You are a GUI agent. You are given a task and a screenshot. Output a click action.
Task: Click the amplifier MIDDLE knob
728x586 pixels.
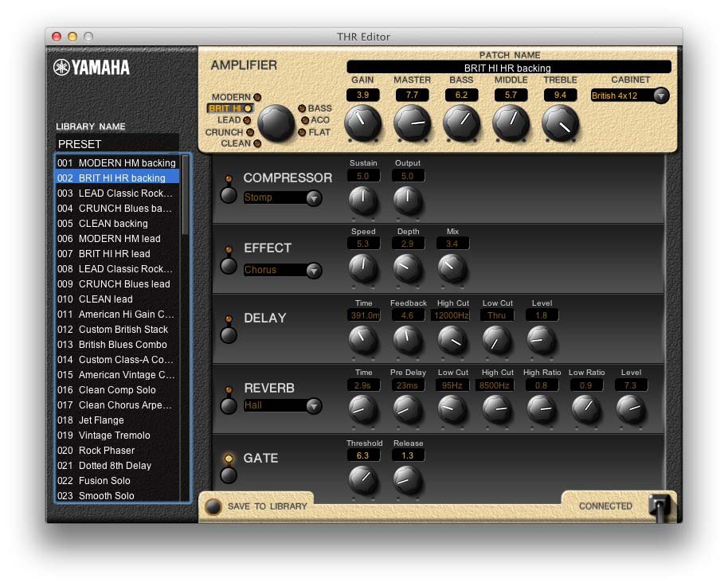coord(511,123)
